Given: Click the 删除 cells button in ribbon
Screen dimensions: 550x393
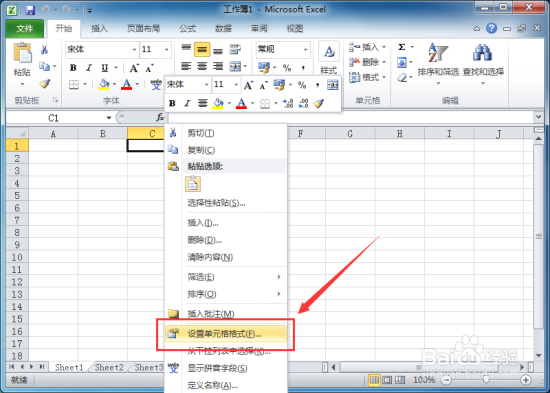Looking at the screenshot, I should pos(367,62).
